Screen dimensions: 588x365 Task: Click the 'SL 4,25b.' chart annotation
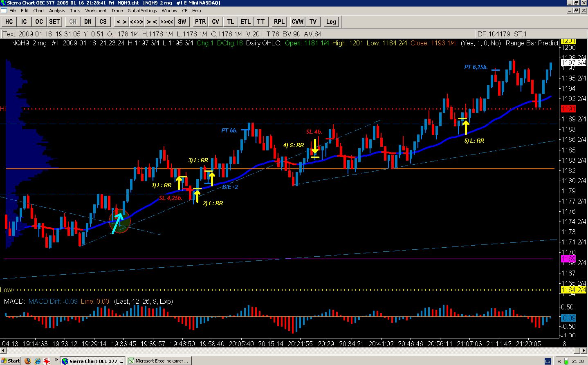pyautogui.click(x=171, y=198)
